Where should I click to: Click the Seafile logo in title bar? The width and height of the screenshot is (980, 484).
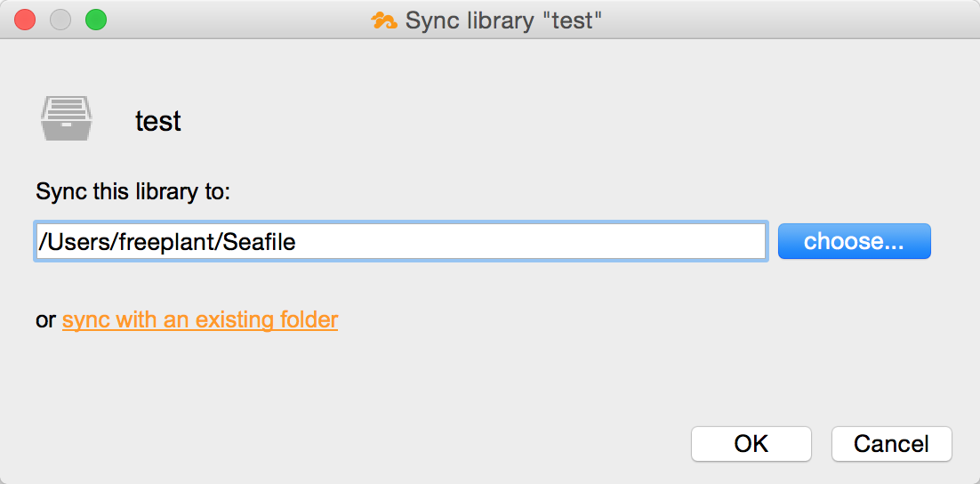coord(384,20)
